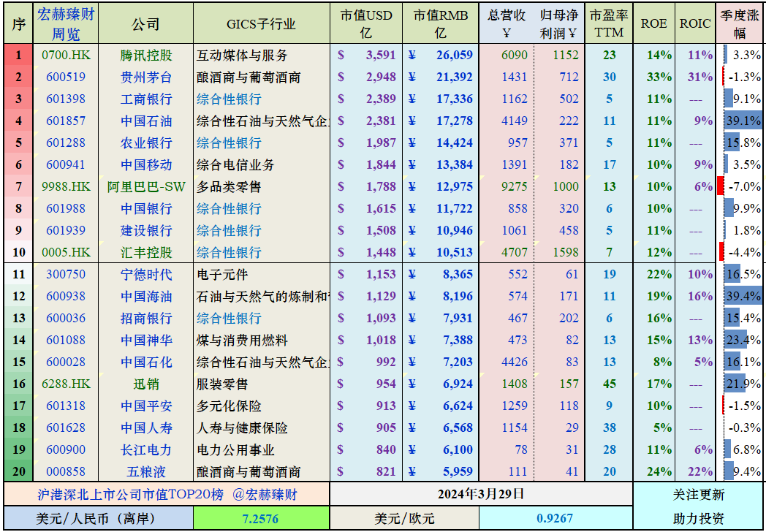Screen dimensions: 766x532
Task: Select 招商银行 company cell
Action: pos(146,319)
